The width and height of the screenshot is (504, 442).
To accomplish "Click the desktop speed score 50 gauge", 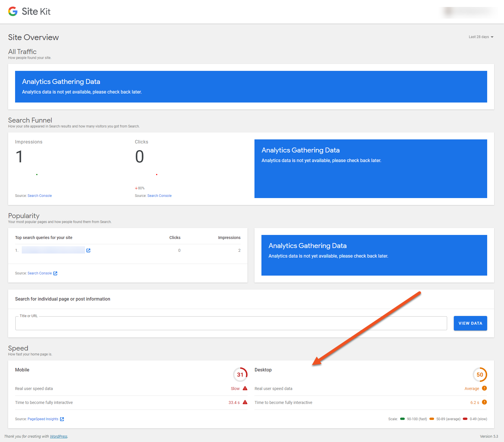I will [x=480, y=375].
